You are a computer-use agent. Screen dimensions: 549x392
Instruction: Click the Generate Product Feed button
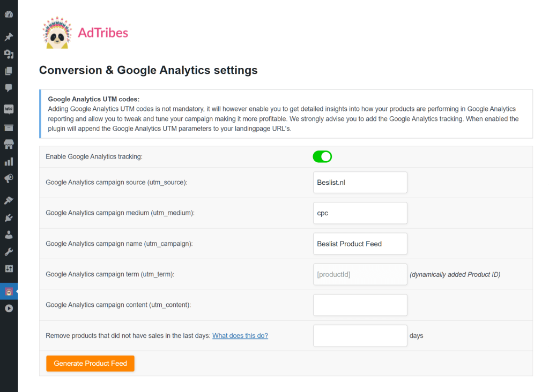click(90, 363)
